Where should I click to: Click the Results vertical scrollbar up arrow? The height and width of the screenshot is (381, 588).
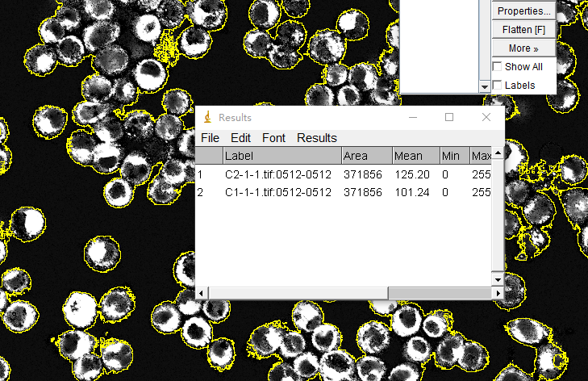coord(498,153)
